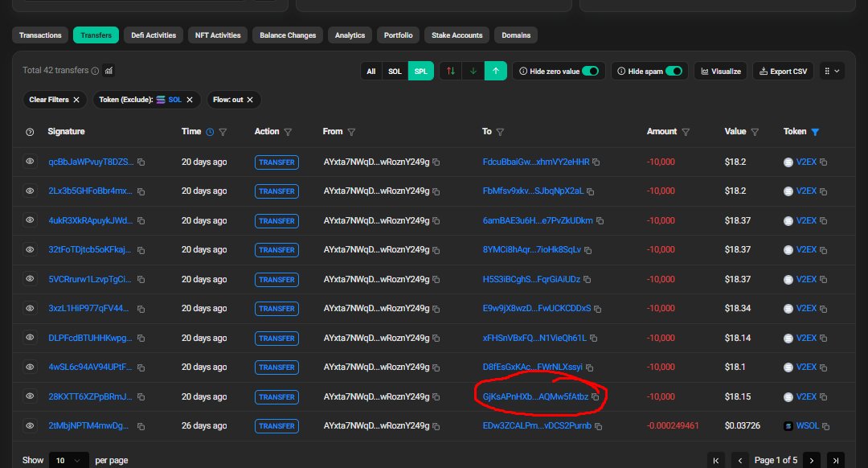
Task: Click the Visualize button
Action: [x=721, y=71]
